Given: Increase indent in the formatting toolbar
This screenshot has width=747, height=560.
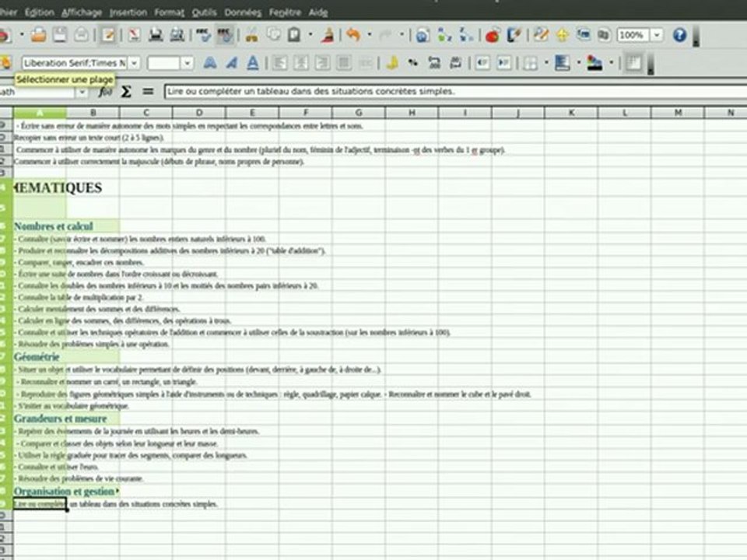Looking at the screenshot, I should click(504, 63).
